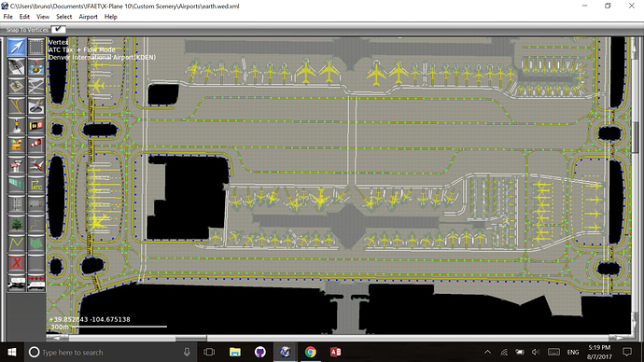Open the Help menu
644x362 pixels.
pos(110,17)
